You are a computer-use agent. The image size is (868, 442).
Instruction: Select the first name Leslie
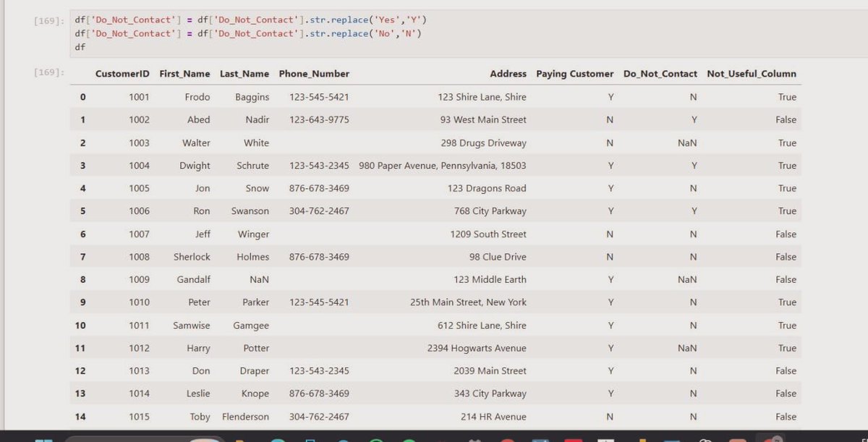pos(198,394)
